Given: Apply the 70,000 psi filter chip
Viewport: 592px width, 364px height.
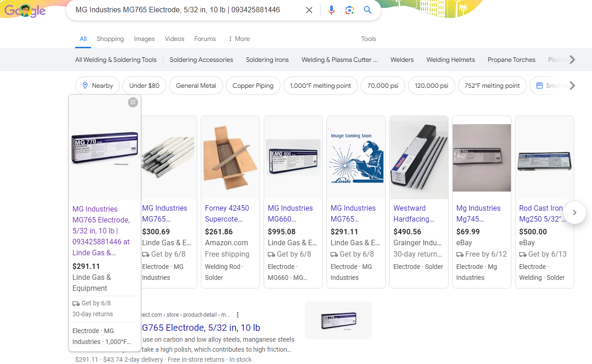Looking at the screenshot, I should [383, 86].
